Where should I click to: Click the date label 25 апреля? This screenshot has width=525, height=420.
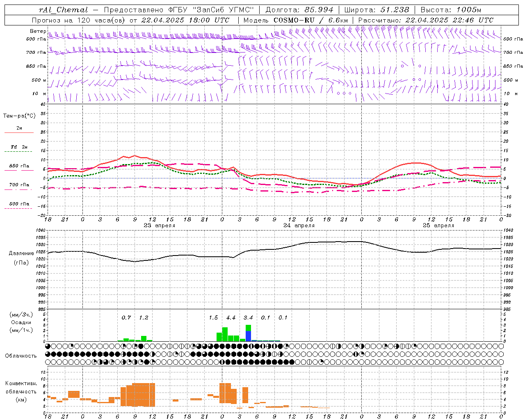coord(438,226)
